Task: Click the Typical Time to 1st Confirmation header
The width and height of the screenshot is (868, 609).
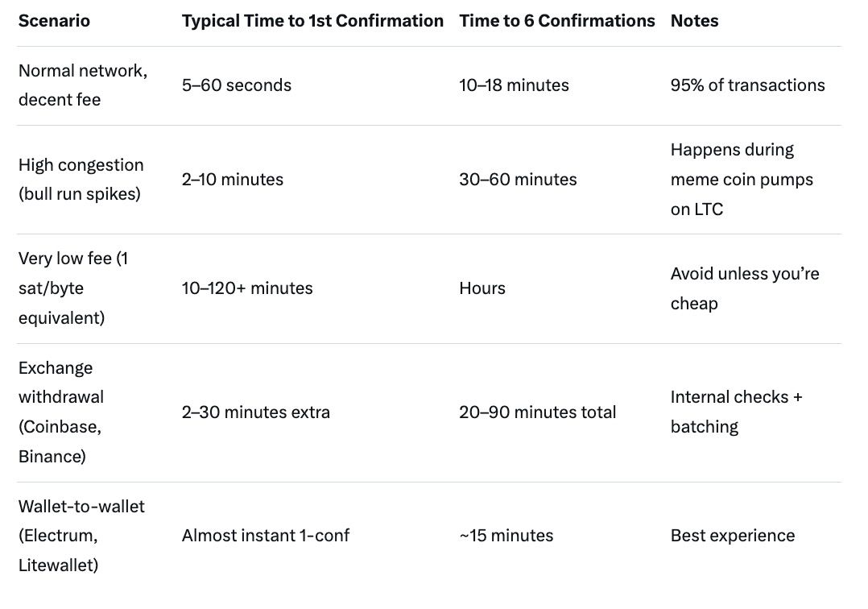Action: point(312,21)
